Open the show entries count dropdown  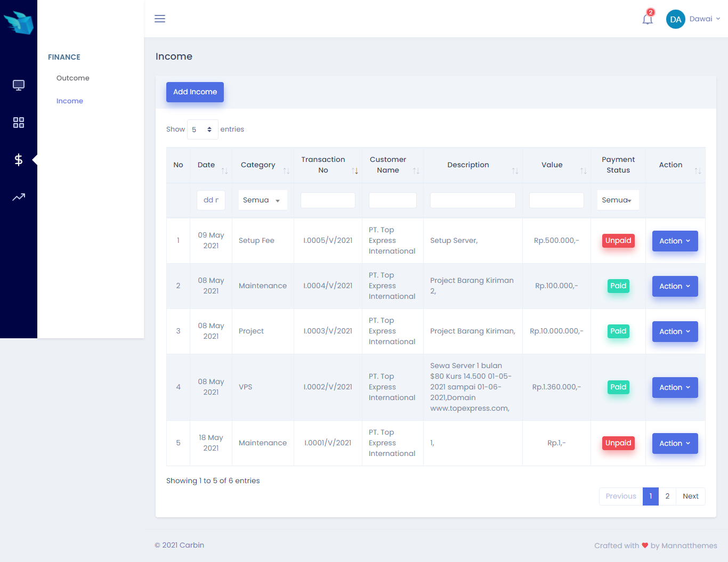203,129
